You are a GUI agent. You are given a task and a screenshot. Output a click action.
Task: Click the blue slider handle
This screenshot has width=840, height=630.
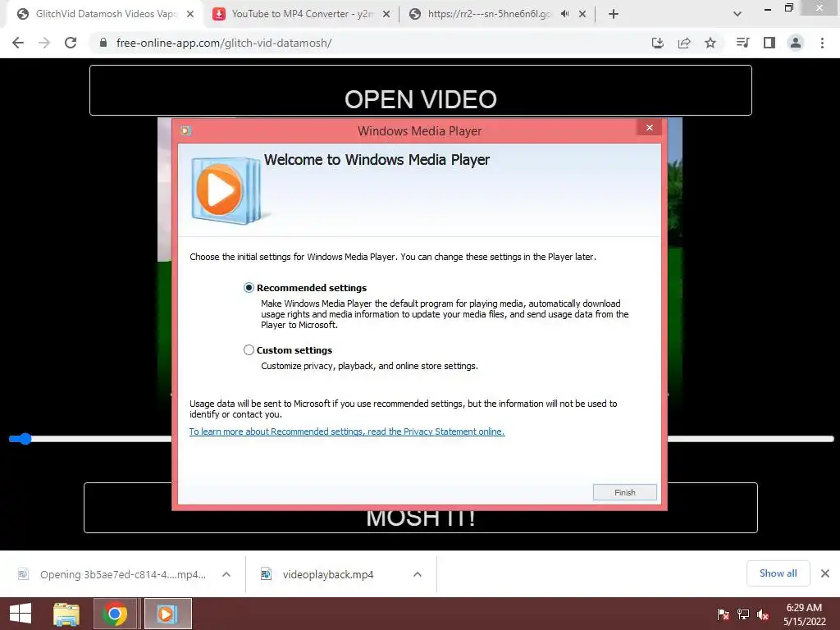[x=25, y=440]
